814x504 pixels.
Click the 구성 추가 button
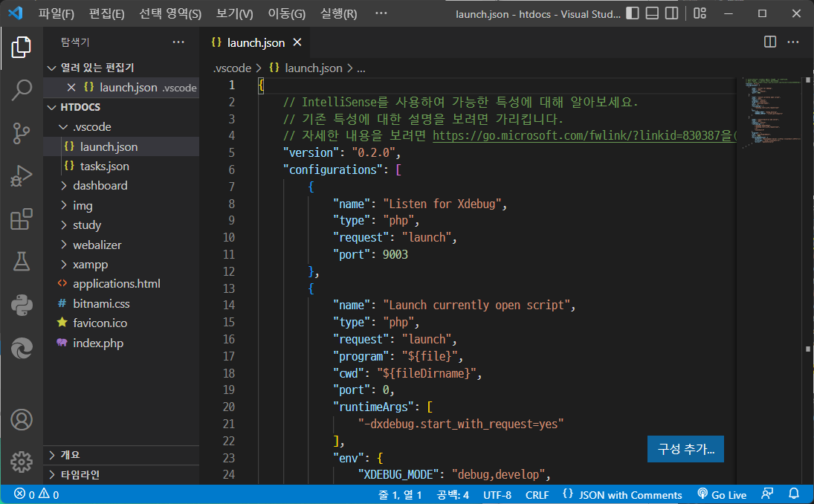(685, 449)
